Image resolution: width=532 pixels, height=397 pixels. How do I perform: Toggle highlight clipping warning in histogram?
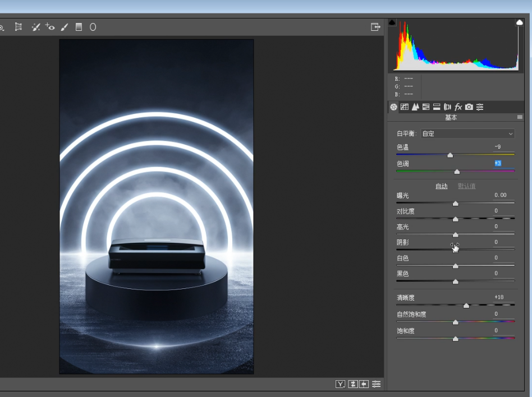(x=520, y=22)
